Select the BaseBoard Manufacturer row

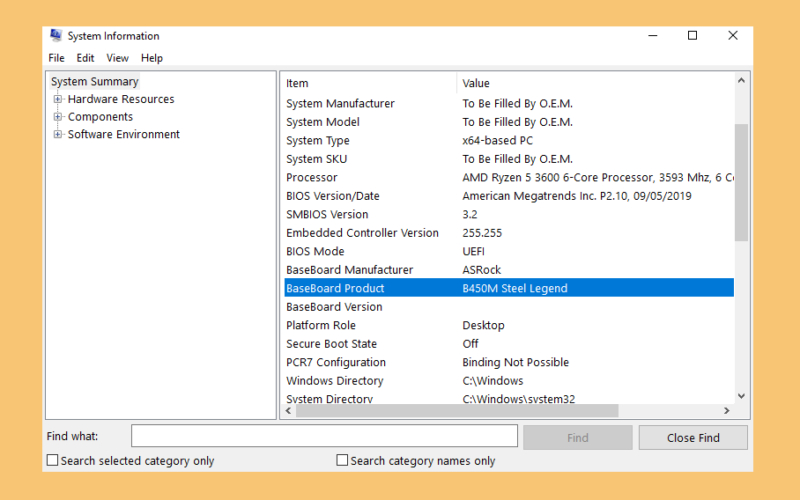509,269
